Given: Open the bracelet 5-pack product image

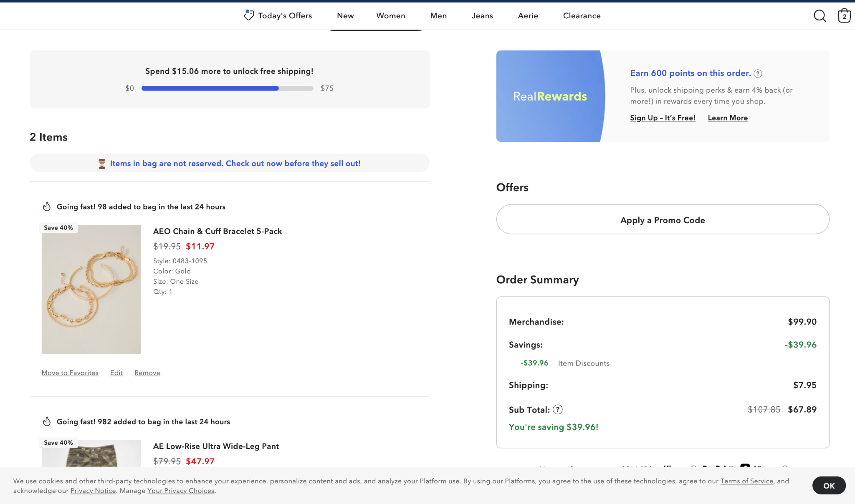Looking at the screenshot, I should [x=91, y=290].
